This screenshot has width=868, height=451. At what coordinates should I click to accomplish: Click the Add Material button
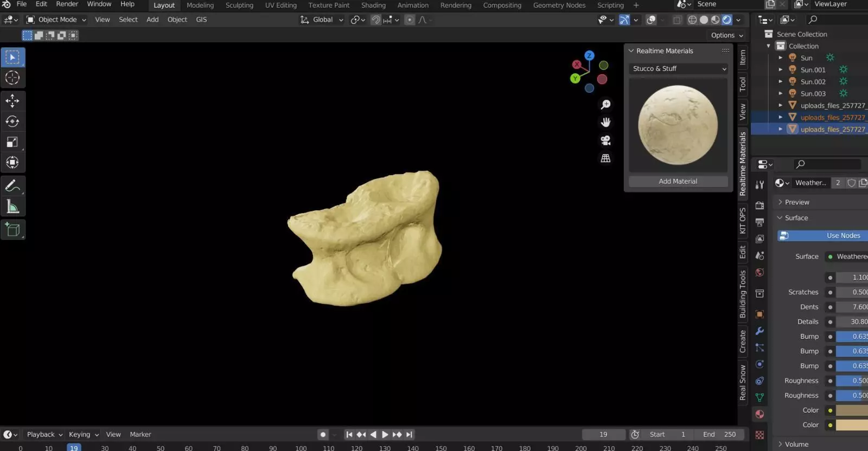tap(678, 182)
